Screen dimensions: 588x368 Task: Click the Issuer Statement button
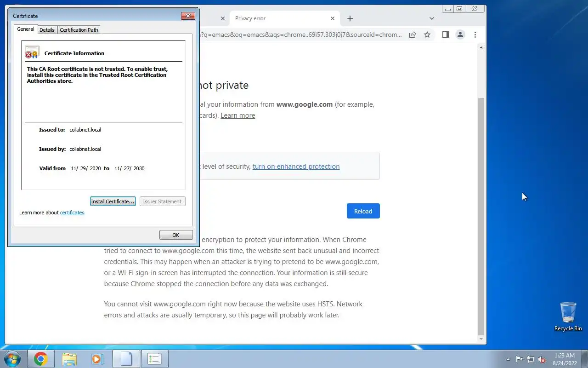tap(162, 201)
